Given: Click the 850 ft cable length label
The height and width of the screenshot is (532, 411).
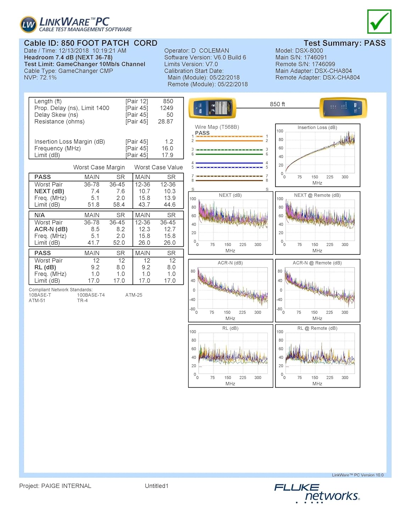Looking at the screenshot, I should [277, 104].
